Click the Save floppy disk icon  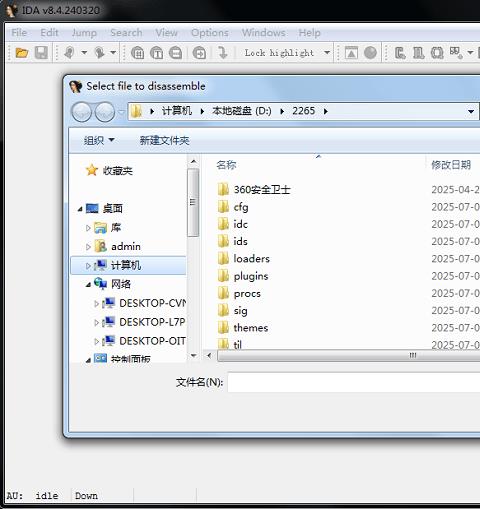(x=41, y=53)
